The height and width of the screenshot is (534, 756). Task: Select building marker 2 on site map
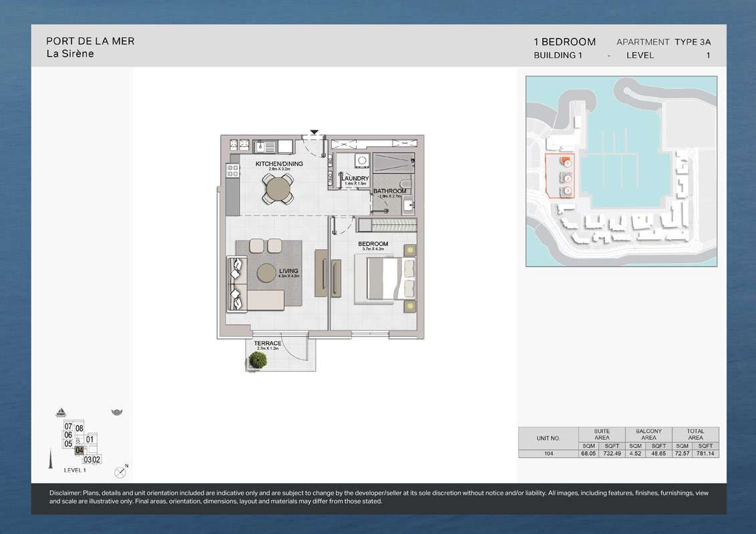click(x=567, y=178)
